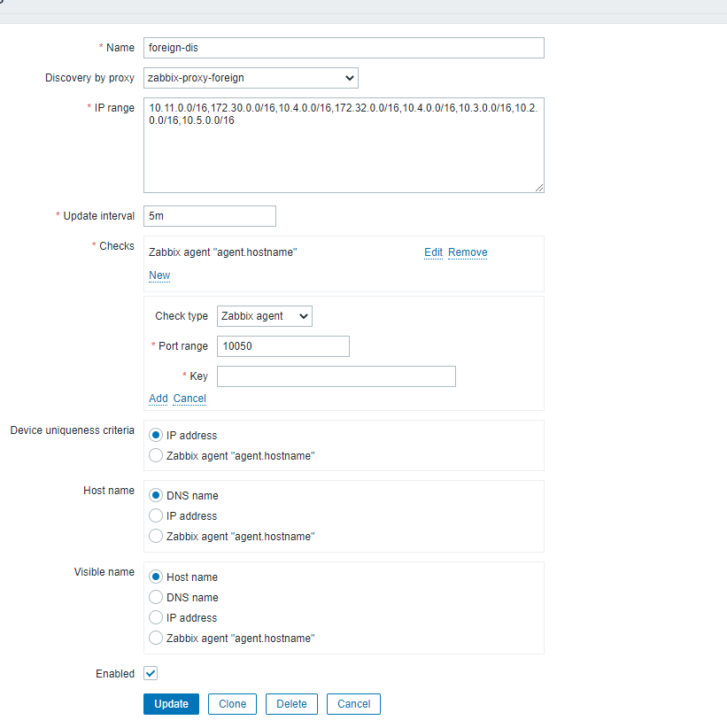Click the IP range textarea resize handle

pyautogui.click(x=539, y=188)
